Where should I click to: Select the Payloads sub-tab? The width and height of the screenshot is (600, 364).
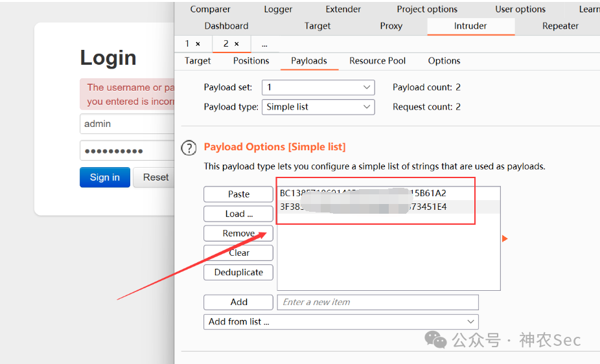pos(309,61)
